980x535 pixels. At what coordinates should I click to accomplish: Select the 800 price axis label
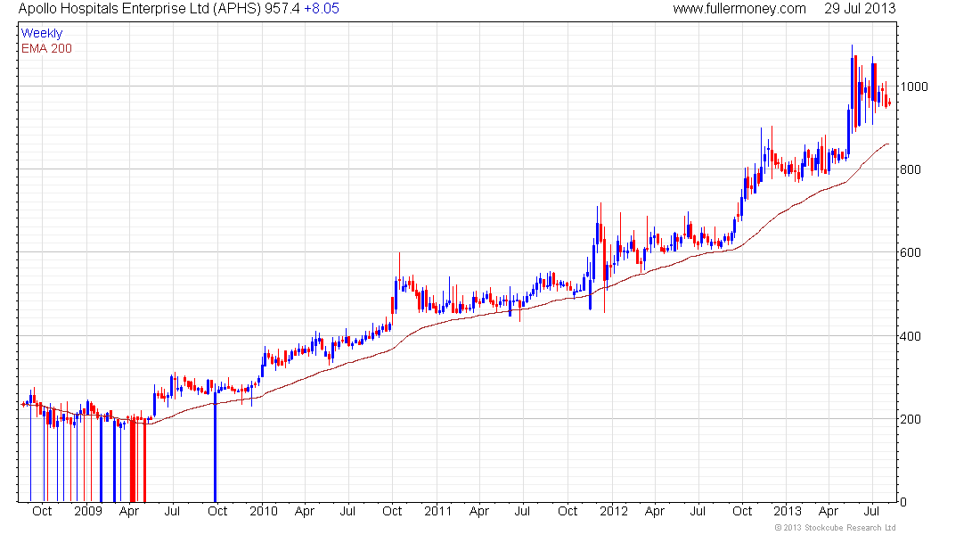[911, 169]
